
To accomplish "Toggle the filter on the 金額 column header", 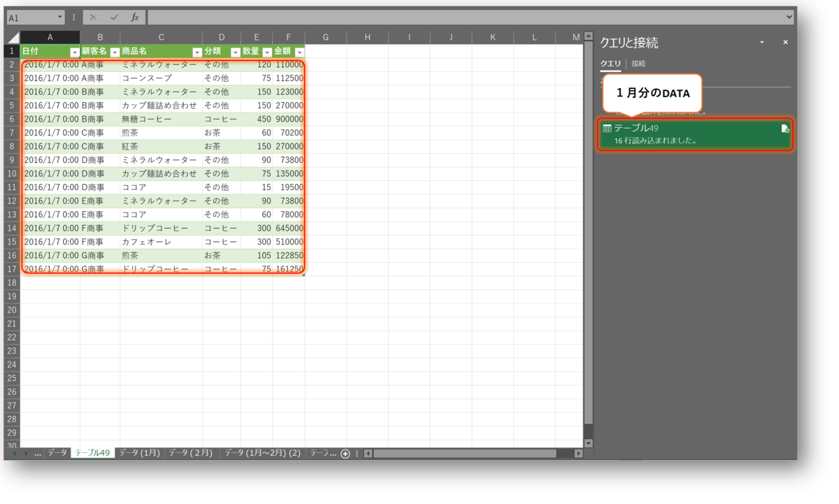I will [x=298, y=51].
